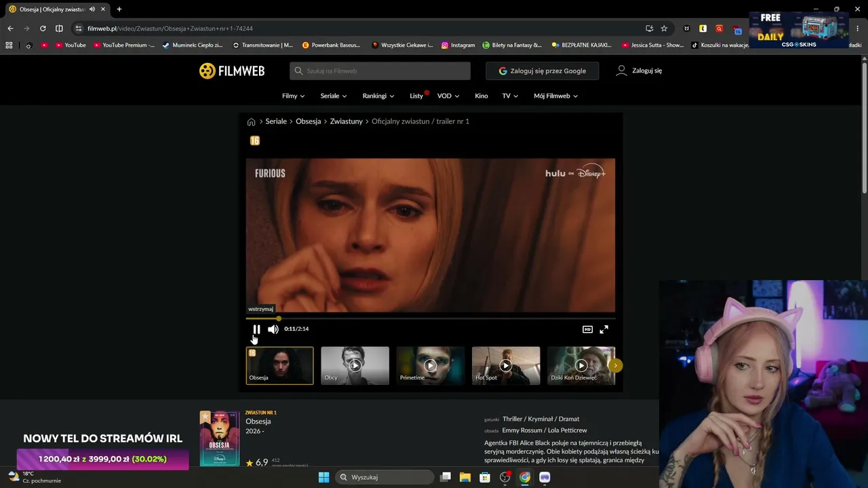This screenshot has width=868, height=488.
Task: Click the Filmweb logo
Action: [x=232, y=71]
